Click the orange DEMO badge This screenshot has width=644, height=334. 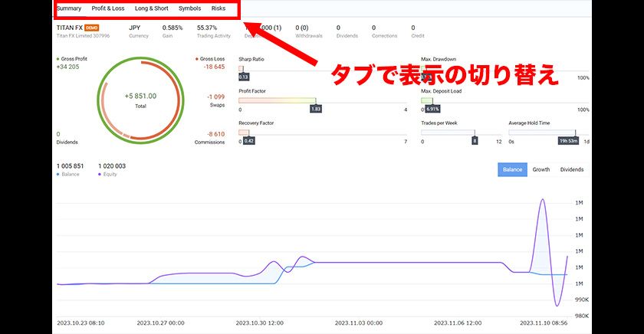[x=92, y=28]
